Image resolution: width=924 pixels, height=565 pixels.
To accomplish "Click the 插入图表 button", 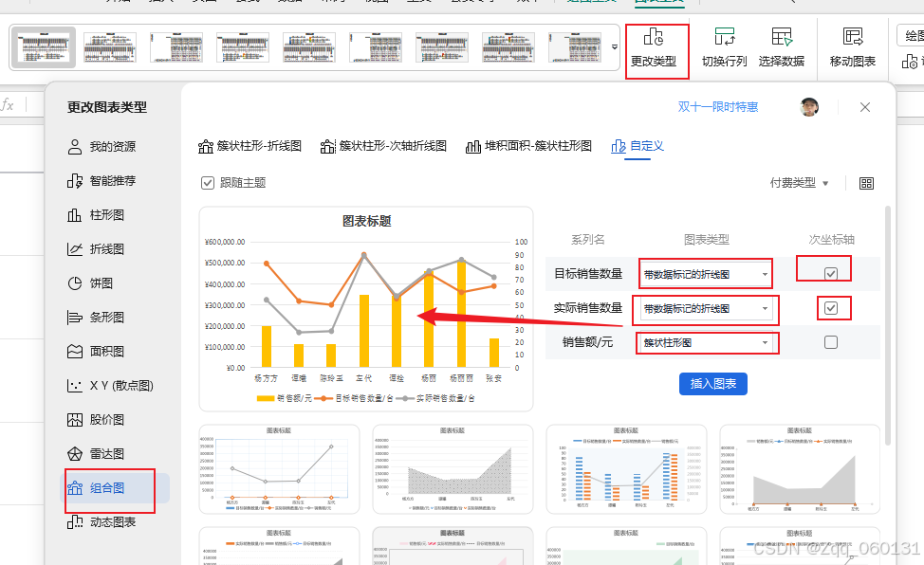I will click(x=713, y=384).
